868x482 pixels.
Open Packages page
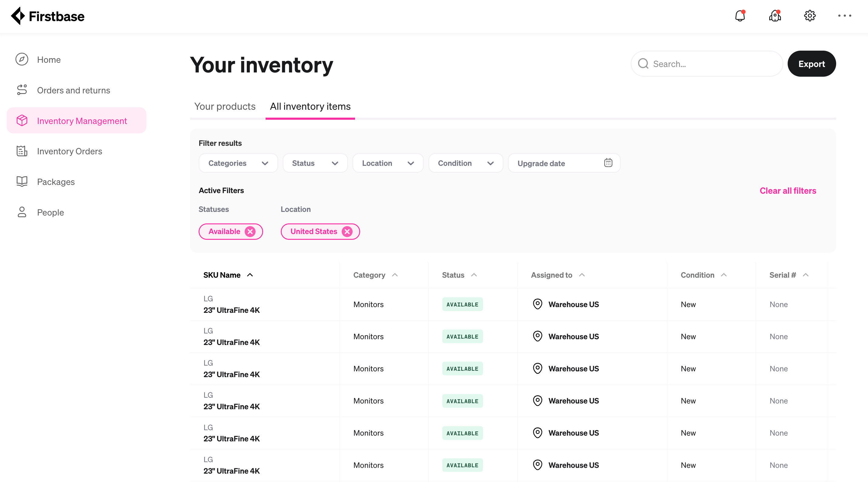coord(76,182)
